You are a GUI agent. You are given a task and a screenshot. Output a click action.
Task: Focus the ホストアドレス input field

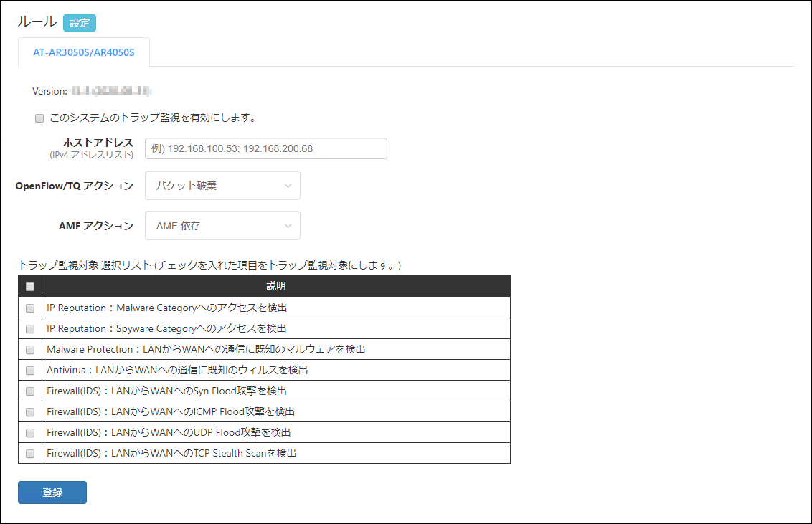pyautogui.click(x=265, y=148)
